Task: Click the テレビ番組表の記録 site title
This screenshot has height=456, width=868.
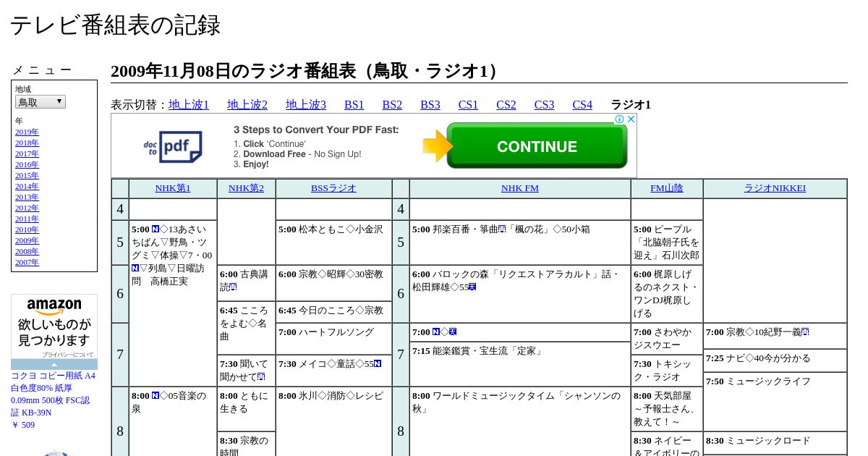Action: tap(115, 25)
